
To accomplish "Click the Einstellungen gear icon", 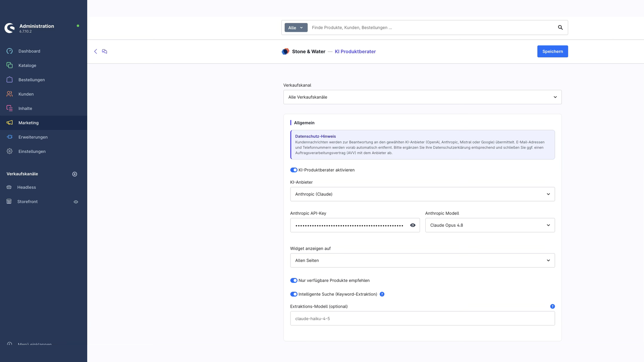I will [9, 152].
